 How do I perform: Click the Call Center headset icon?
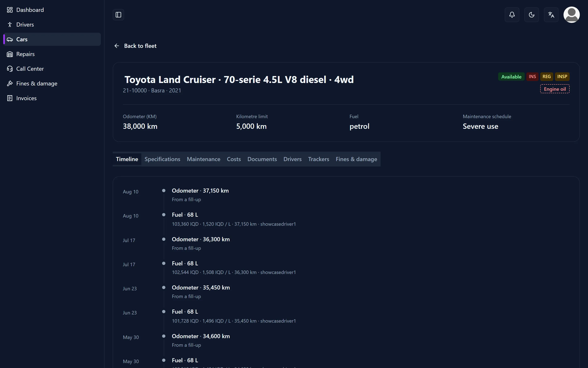pos(10,69)
